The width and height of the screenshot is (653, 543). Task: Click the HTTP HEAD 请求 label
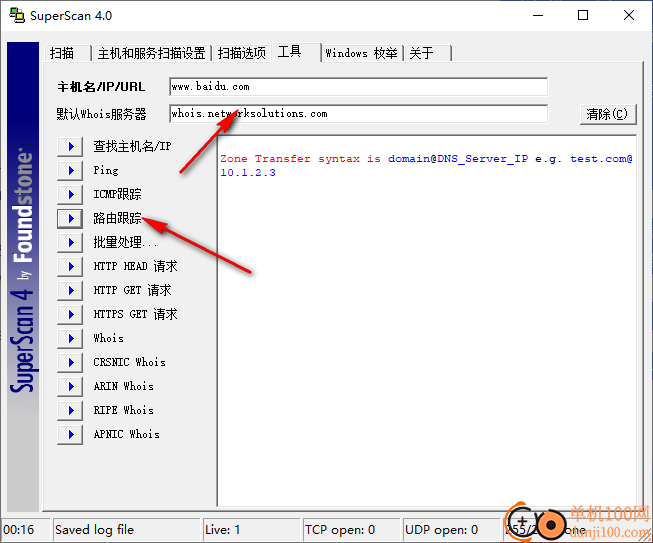point(135,266)
